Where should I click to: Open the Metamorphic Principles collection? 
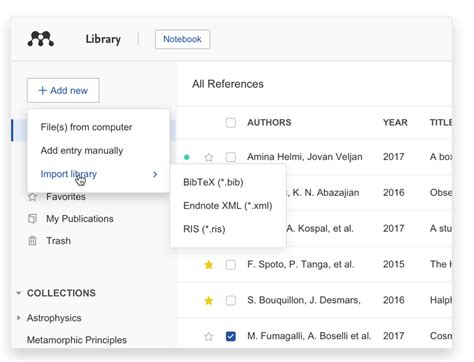pos(77,340)
